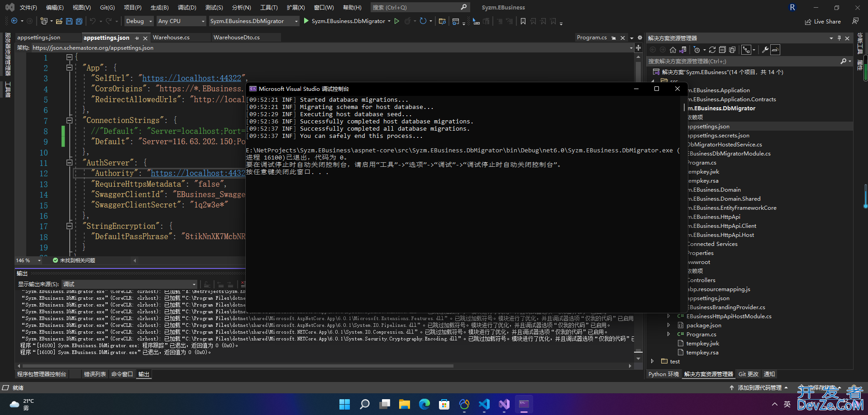Viewport: 868px width, 415px height.
Task: Open Visual Studio from the Windows taskbar
Action: (x=504, y=404)
